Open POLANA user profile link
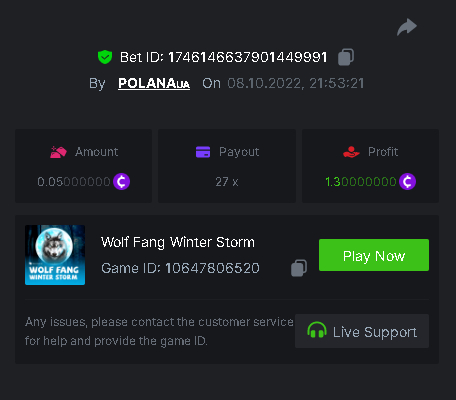The width and height of the screenshot is (456, 400). click(x=154, y=83)
